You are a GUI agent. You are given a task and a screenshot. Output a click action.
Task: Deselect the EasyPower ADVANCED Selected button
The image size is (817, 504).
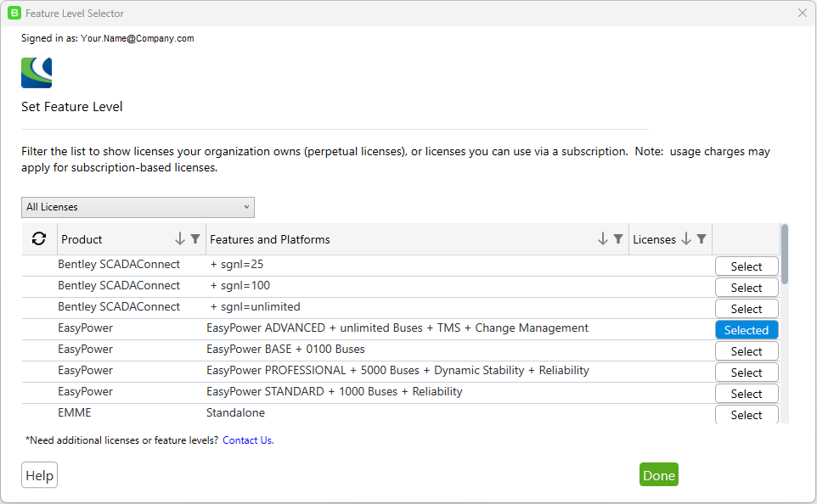pos(747,330)
